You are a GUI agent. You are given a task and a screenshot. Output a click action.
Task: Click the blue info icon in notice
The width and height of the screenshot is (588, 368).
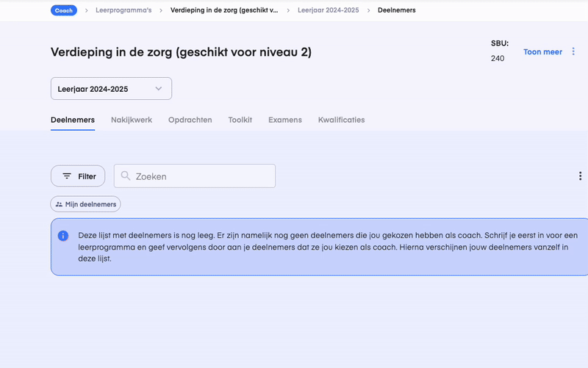(x=63, y=236)
